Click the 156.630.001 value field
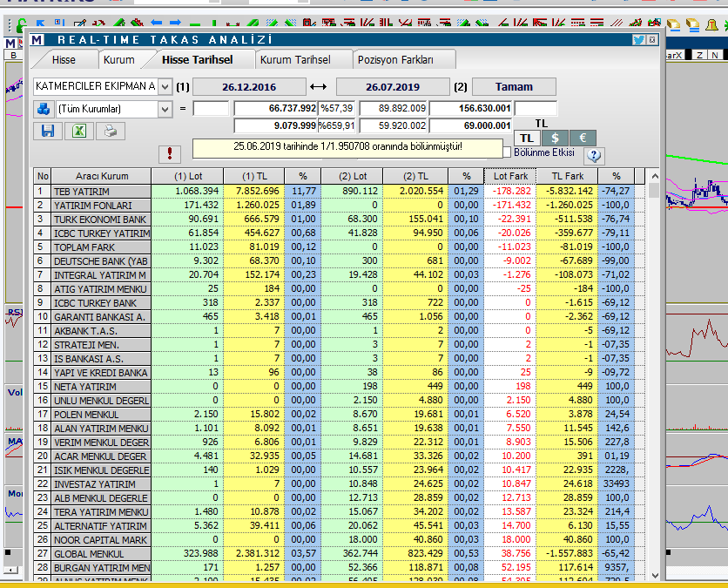 pos(471,109)
